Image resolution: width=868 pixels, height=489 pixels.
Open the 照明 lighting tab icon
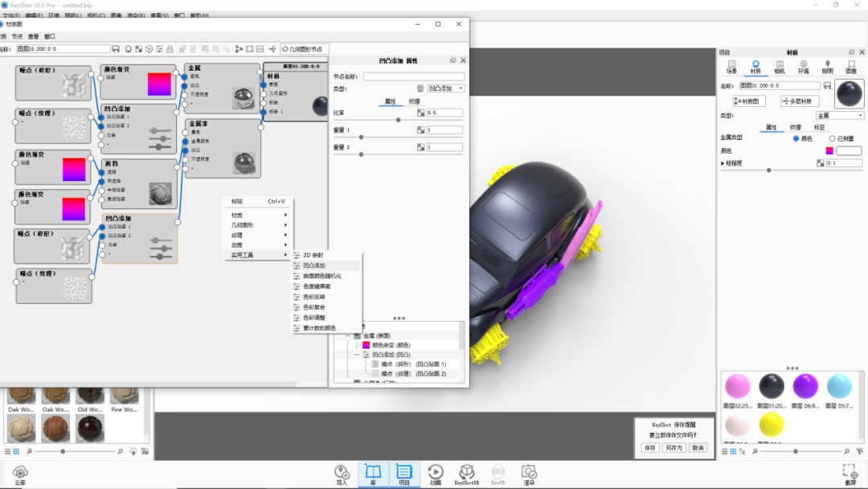(x=828, y=67)
